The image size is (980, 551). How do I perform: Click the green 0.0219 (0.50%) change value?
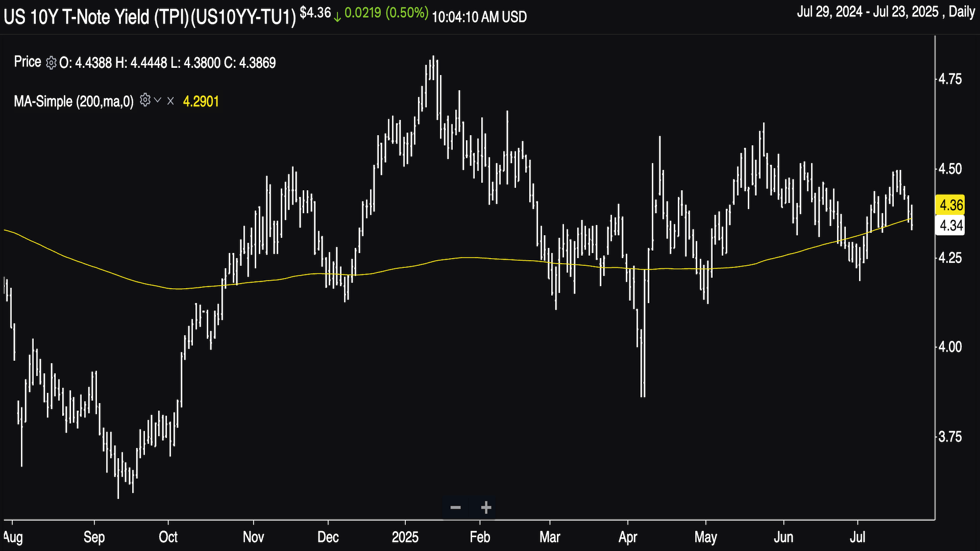pyautogui.click(x=386, y=13)
